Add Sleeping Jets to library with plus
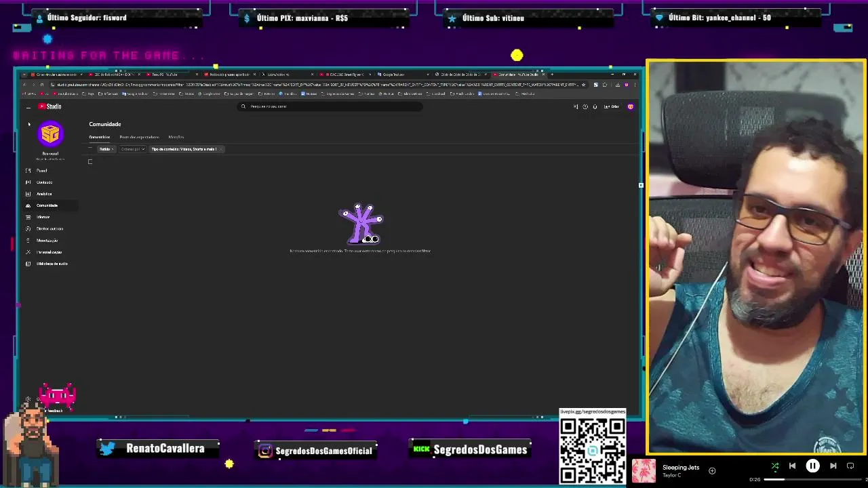Screen dimensions: 868x488 pyautogui.click(x=712, y=470)
